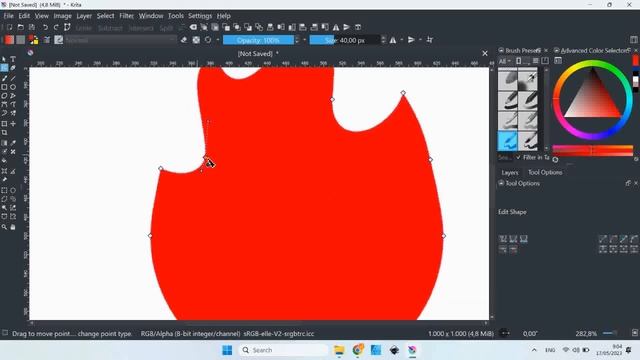640x360 pixels.
Task: Select the Line tool in toolbox
Action: (x=13, y=78)
